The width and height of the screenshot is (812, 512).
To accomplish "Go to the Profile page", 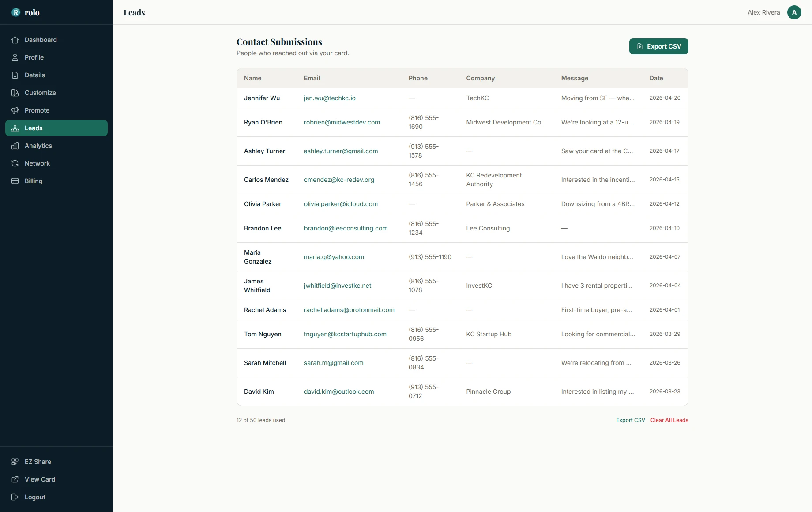I will (56, 57).
